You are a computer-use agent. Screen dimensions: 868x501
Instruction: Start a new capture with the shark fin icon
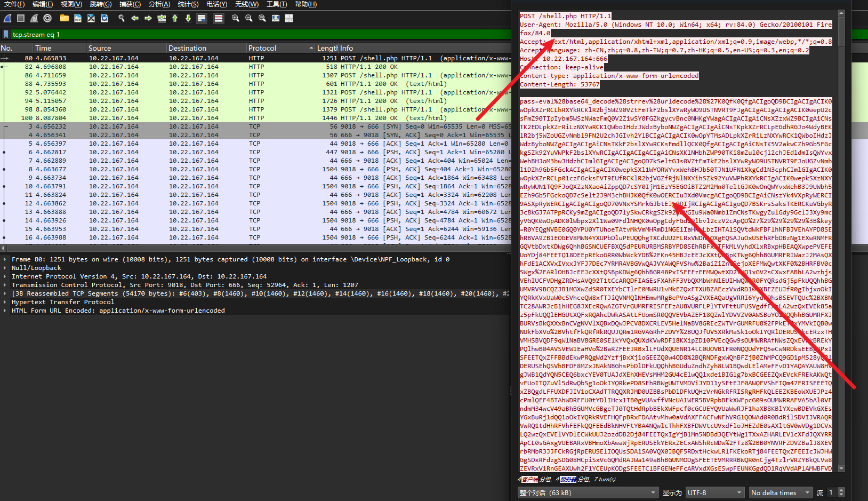point(7,18)
